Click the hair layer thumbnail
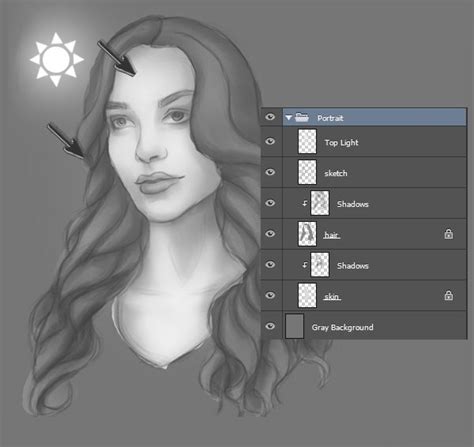Viewport: 474px width, 447px height. click(307, 234)
